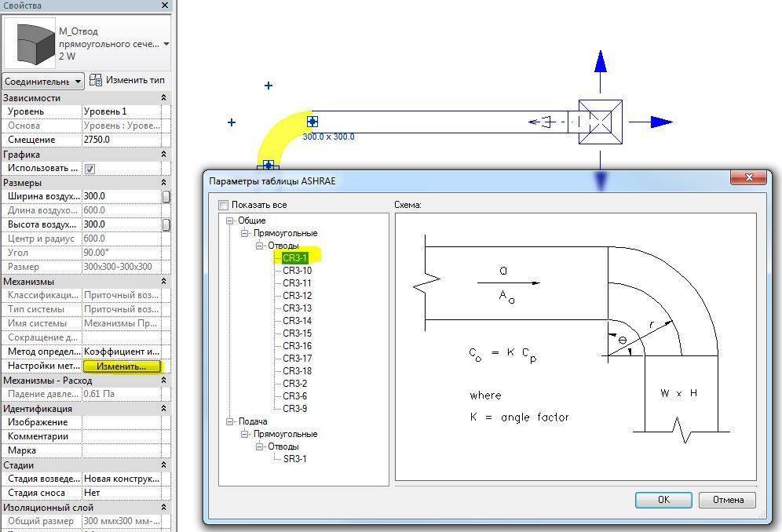Collapse the Идентификация properties group

click(x=163, y=408)
